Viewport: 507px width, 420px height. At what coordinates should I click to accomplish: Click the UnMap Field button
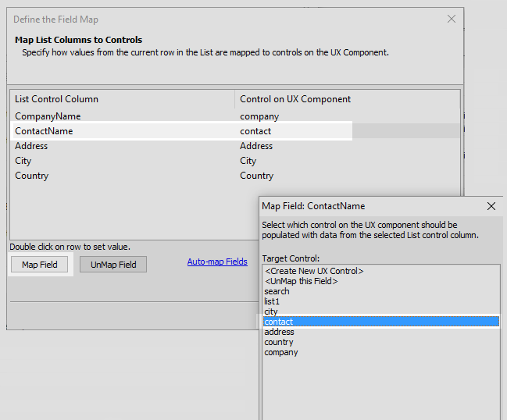point(113,265)
